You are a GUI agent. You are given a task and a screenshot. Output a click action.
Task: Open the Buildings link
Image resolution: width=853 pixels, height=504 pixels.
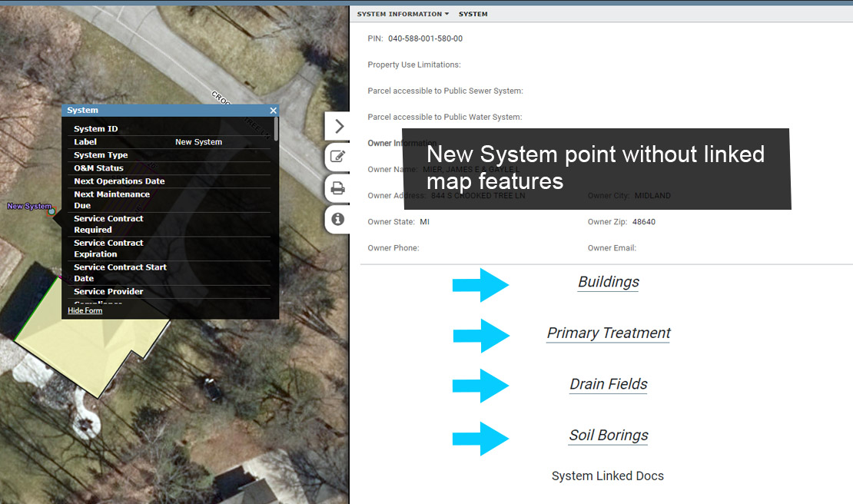pos(608,282)
